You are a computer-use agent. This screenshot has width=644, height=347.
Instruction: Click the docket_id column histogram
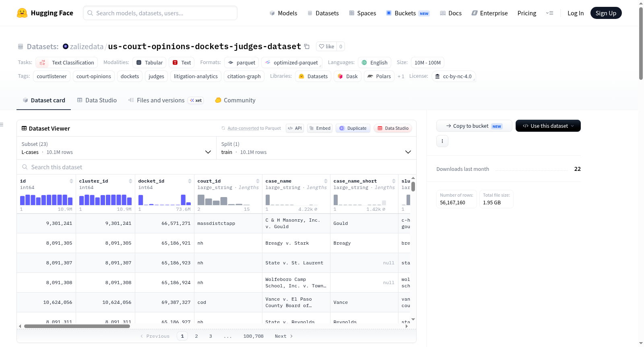tap(165, 200)
